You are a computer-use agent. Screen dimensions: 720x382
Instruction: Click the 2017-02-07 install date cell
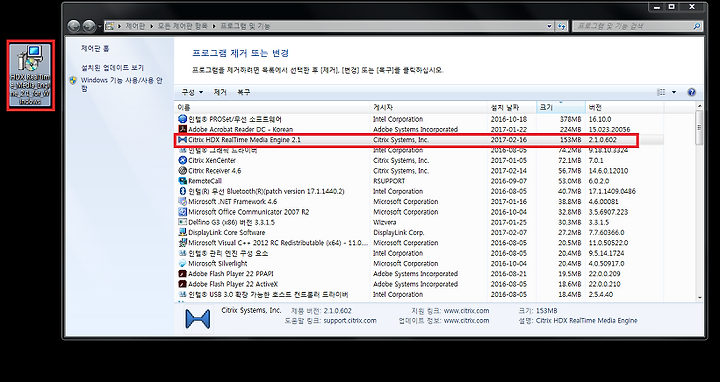[509, 232]
